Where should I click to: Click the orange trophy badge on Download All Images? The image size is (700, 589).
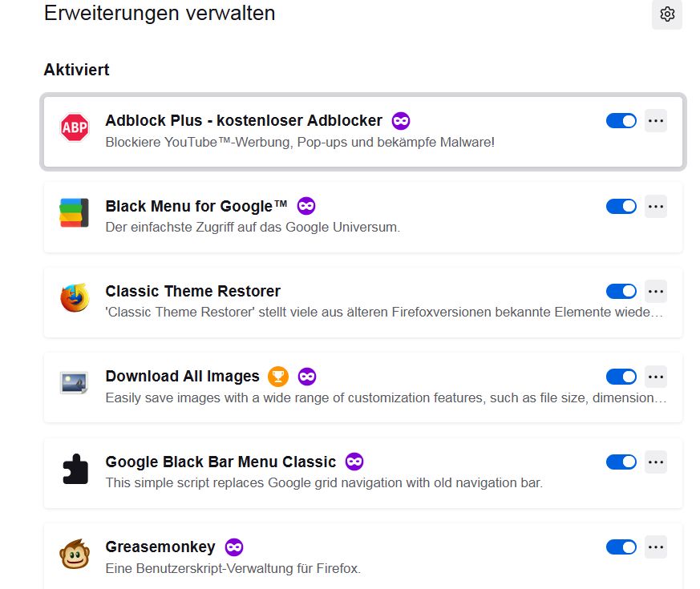(x=278, y=377)
